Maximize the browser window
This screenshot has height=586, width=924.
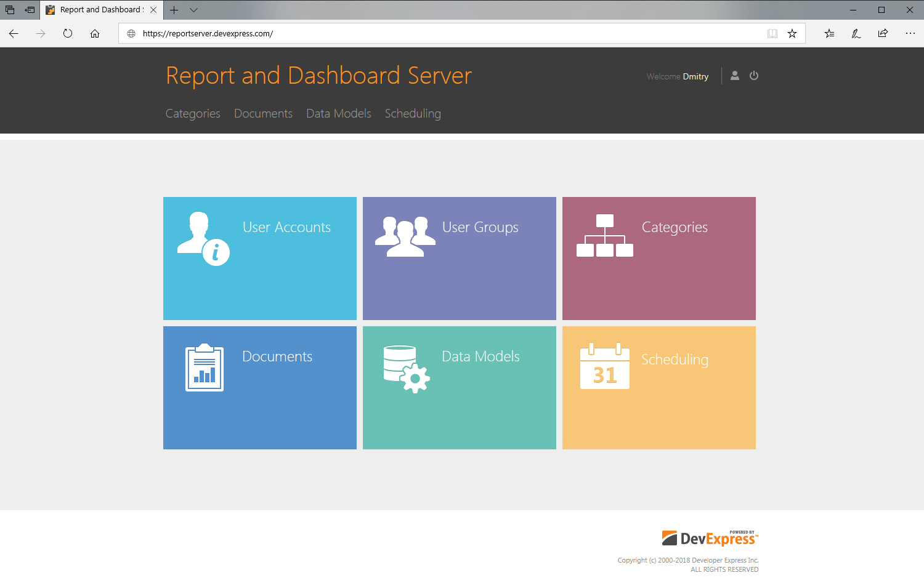click(x=881, y=10)
